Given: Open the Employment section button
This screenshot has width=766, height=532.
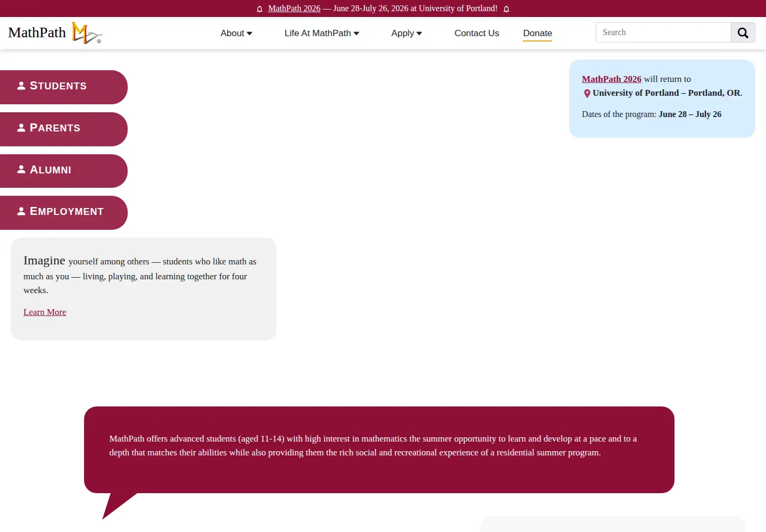Looking at the screenshot, I should coord(64,213).
